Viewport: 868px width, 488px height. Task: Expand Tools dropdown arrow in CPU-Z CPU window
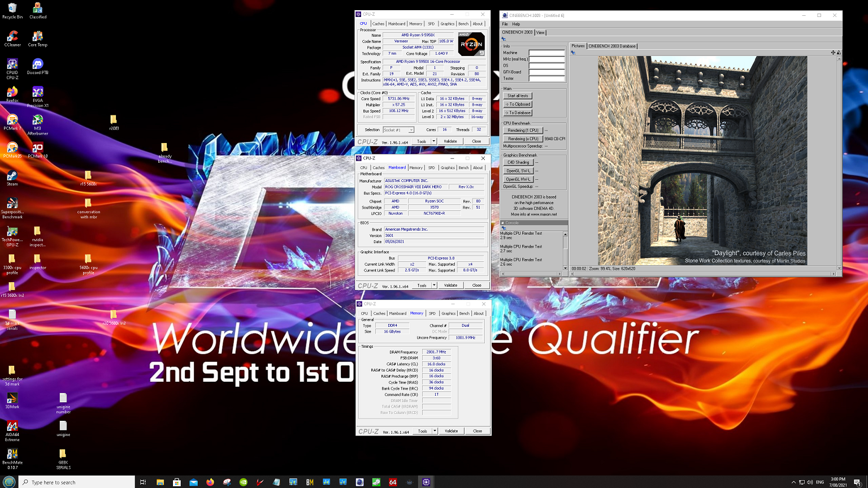[434, 141]
